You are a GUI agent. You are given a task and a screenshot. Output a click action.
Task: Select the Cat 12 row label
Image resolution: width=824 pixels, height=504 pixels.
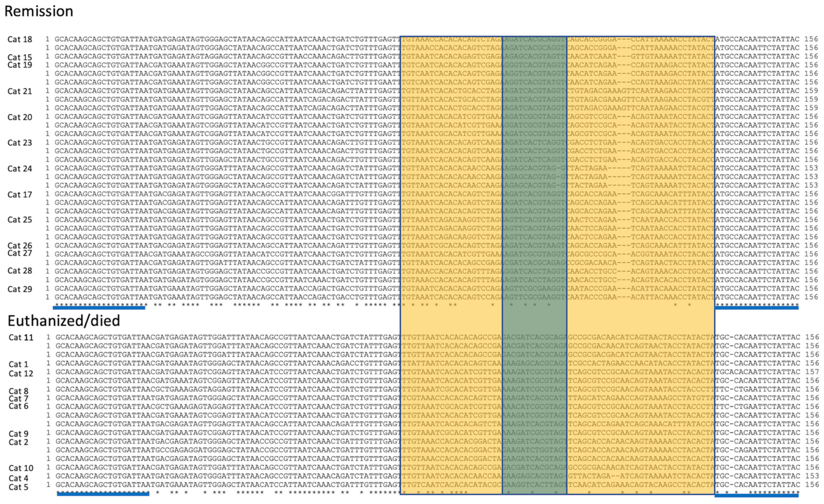[21, 374]
